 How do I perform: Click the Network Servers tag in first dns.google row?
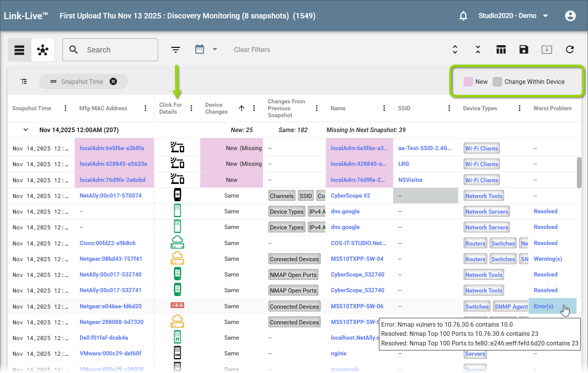487,211
